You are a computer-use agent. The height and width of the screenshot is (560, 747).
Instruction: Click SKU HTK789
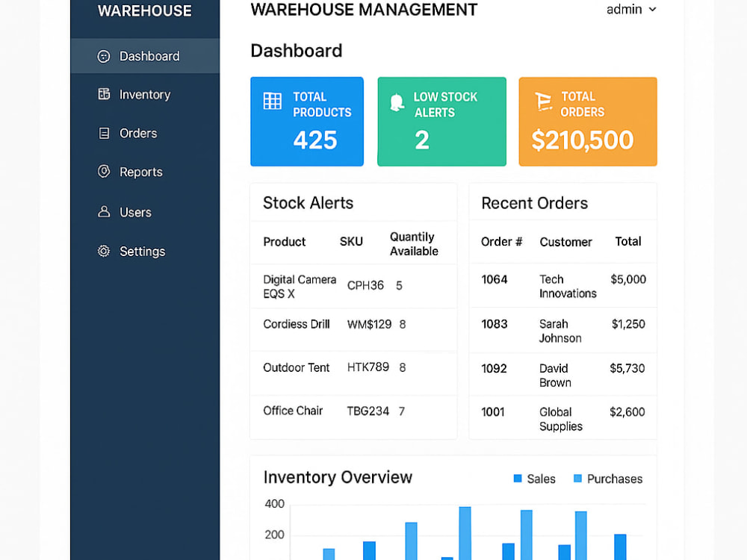tap(368, 367)
